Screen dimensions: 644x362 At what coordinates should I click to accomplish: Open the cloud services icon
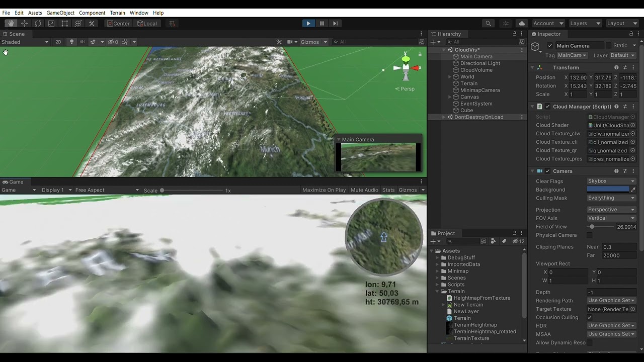522,23
